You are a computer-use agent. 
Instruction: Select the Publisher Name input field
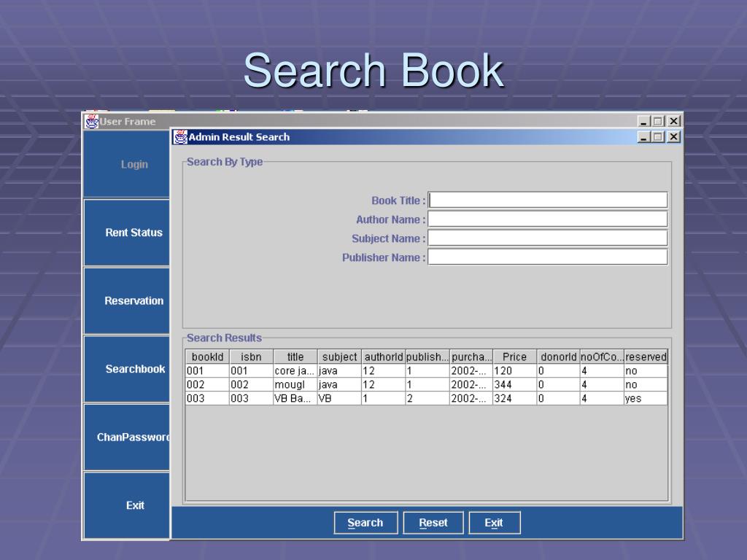click(547, 257)
